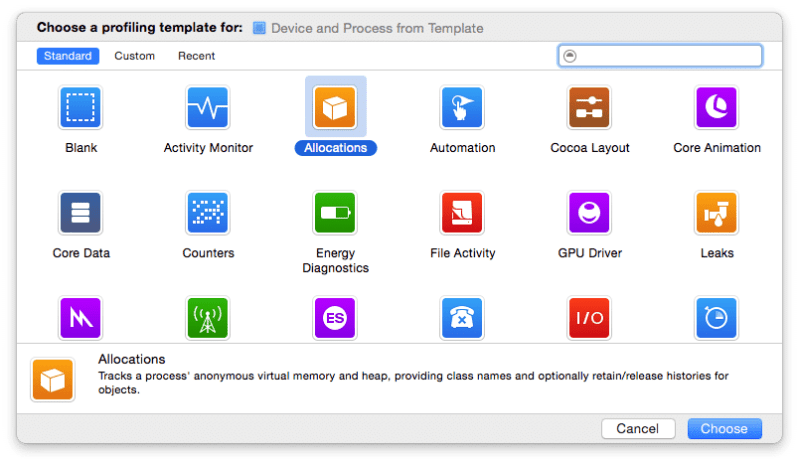This screenshot has height=464, width=799.
Task: Open the Device and Process from Template selector
Action: (368, 28)
